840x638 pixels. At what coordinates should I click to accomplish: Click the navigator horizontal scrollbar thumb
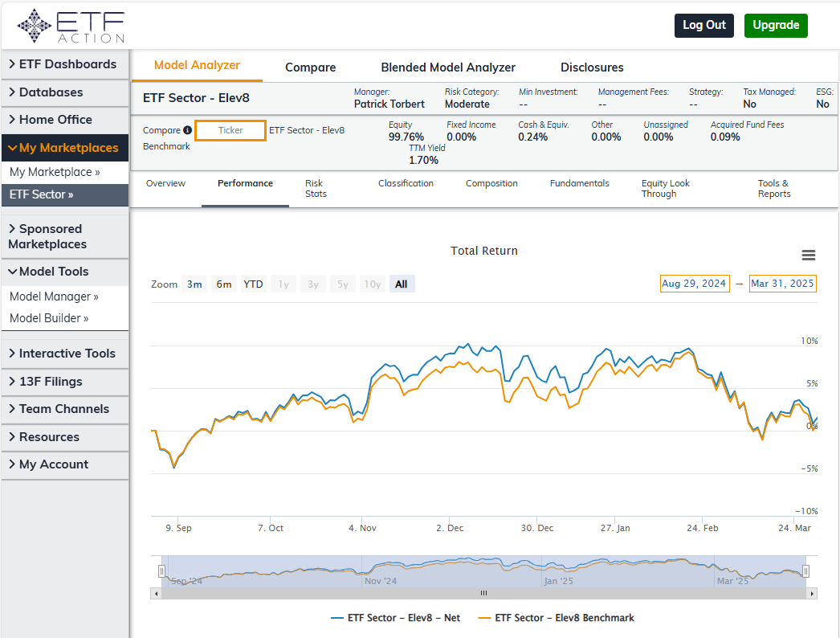pos(483,594)
